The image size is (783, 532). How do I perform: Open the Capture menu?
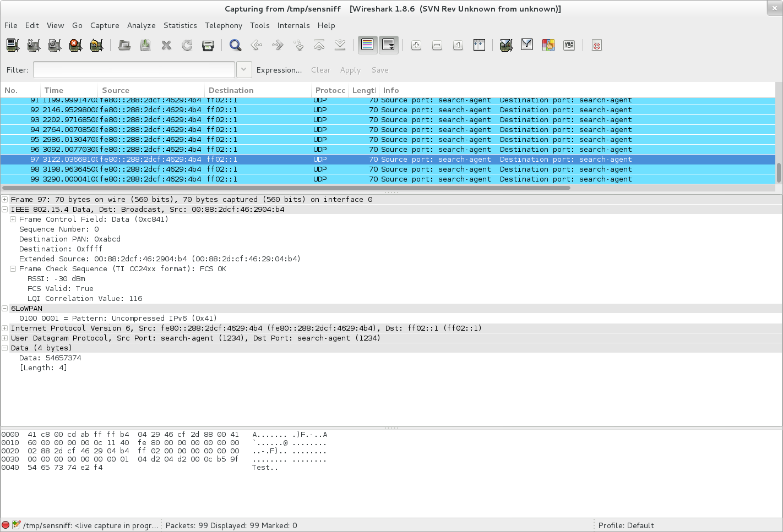(x=105, y=25)
